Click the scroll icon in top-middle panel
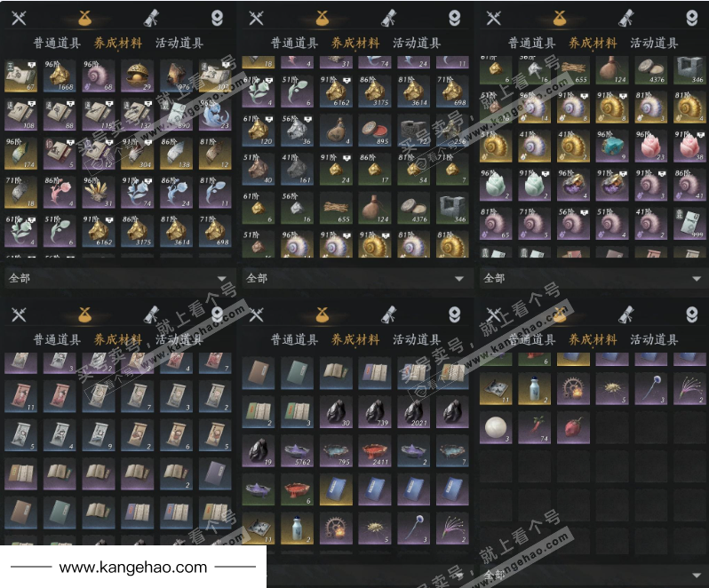This screenshot has height=588, width=709. click(388, 18)
